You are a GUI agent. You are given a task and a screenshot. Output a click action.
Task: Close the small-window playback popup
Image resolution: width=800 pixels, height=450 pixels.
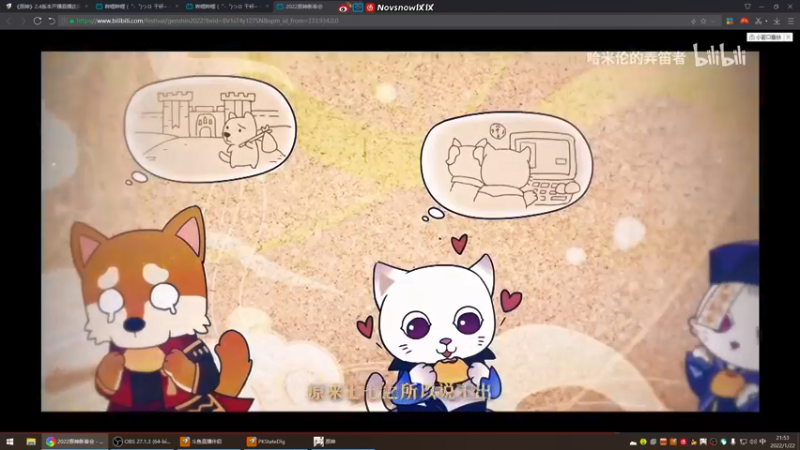[788, 37]
